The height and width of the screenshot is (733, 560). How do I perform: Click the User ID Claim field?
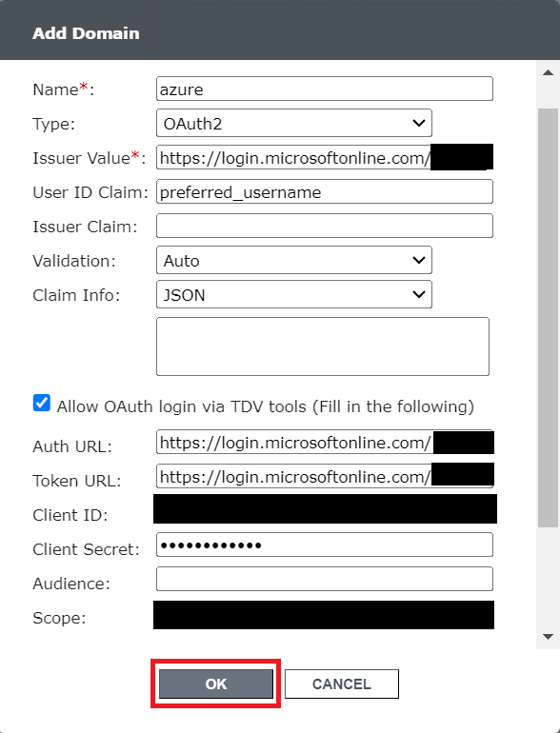tap(324, 191)
